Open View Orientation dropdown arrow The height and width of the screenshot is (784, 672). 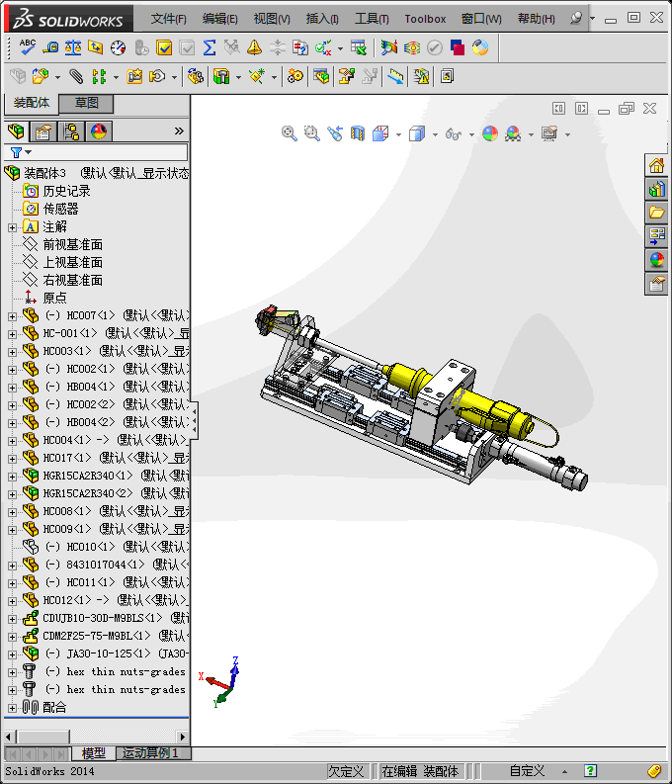398,134
